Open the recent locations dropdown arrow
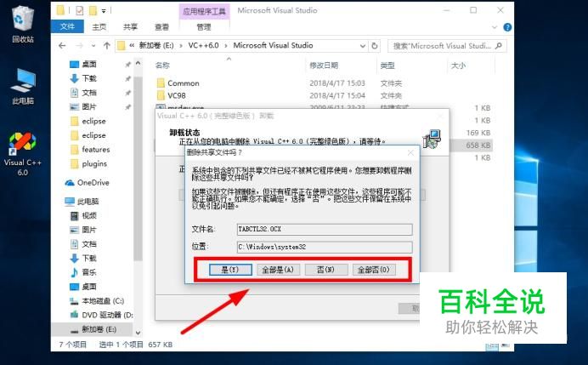 tap(93, 46)
